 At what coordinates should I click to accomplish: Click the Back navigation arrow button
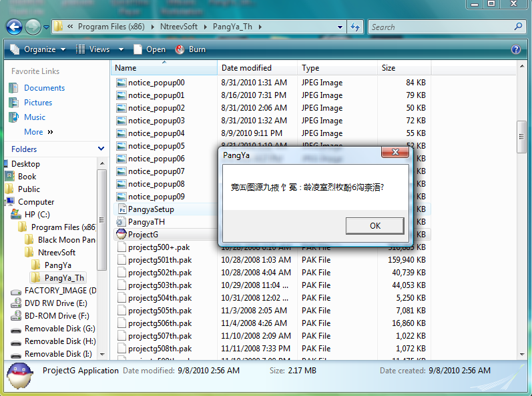[14, 27]
